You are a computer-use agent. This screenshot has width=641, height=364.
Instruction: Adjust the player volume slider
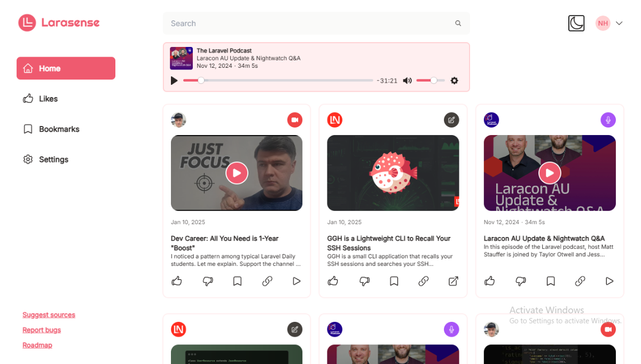click(431, 81)
